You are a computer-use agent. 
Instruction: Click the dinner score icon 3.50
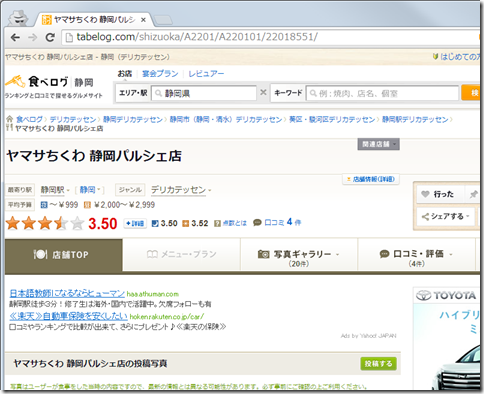tap(155, 223)
